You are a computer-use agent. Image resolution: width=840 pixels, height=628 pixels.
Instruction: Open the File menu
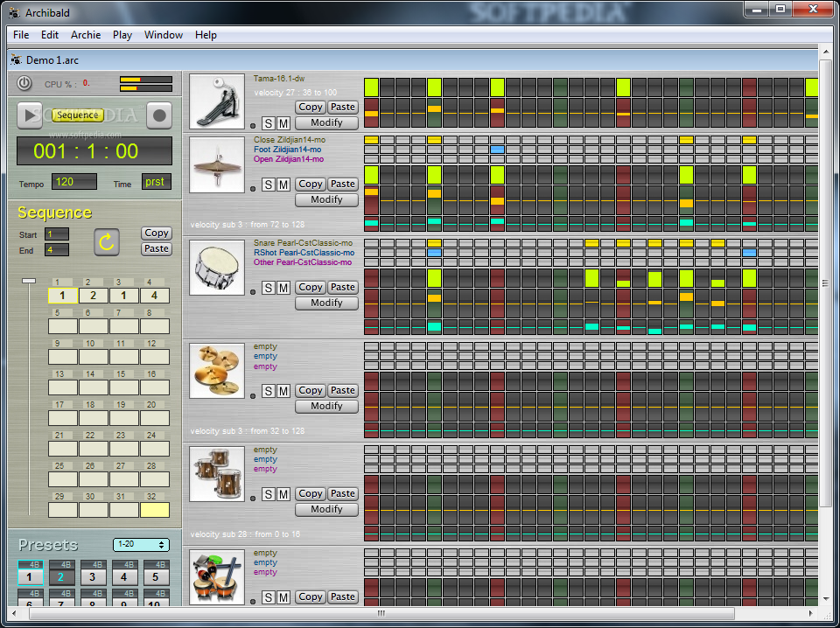(x=21, y=35)
